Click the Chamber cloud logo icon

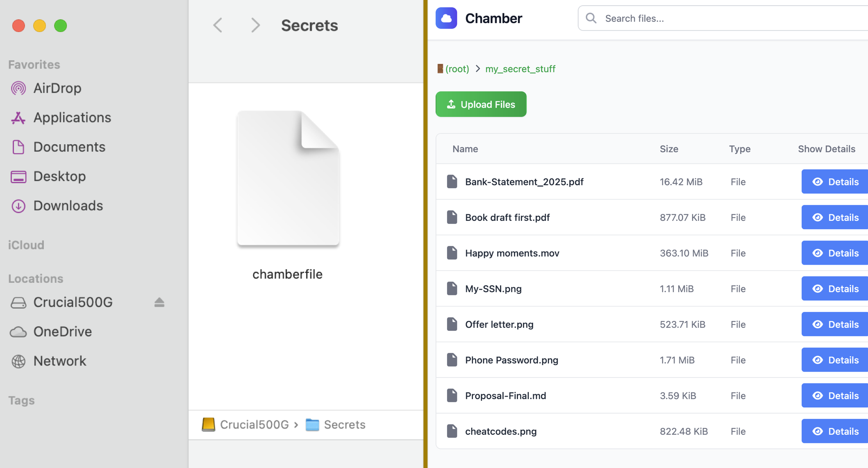(x=446, y=18)
